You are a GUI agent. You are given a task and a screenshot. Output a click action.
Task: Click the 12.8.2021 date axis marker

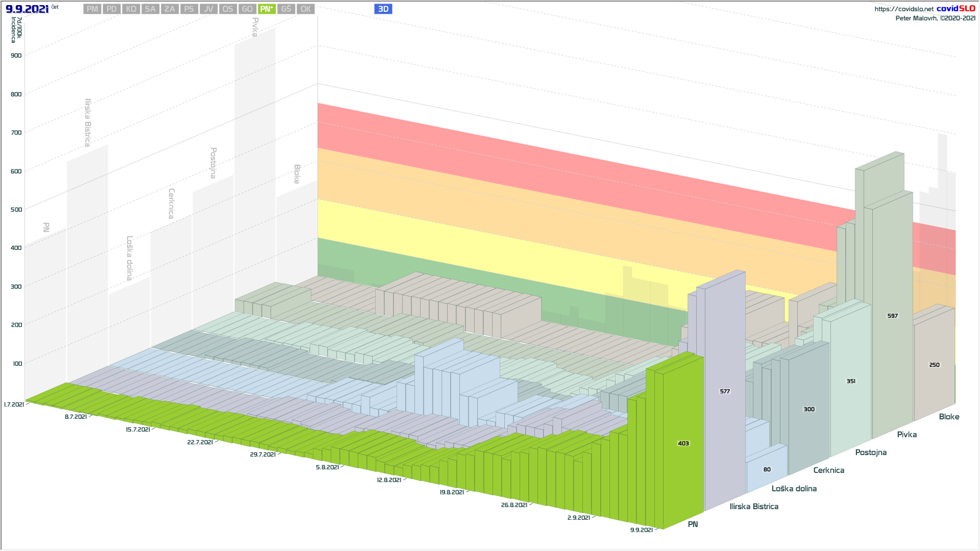click(389, 480)
